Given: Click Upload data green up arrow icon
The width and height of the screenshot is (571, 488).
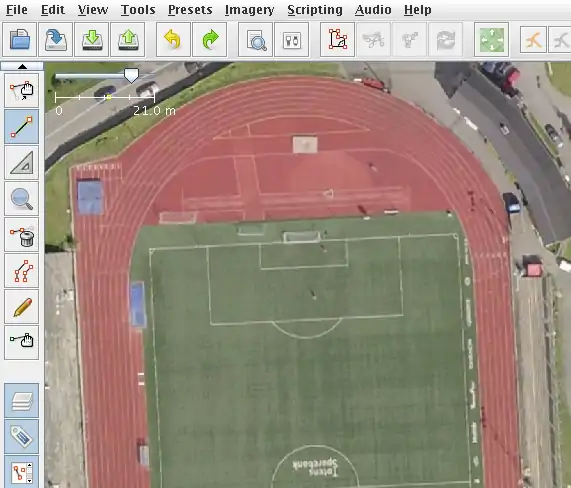Looking at the screenshot, I should tap(128, 39).
